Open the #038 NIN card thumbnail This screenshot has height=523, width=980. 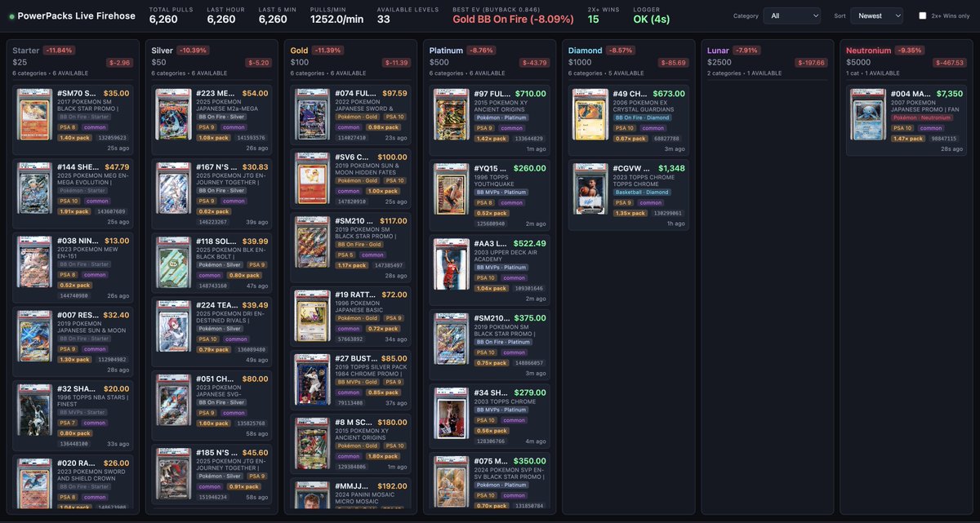(x=35, y=261)
